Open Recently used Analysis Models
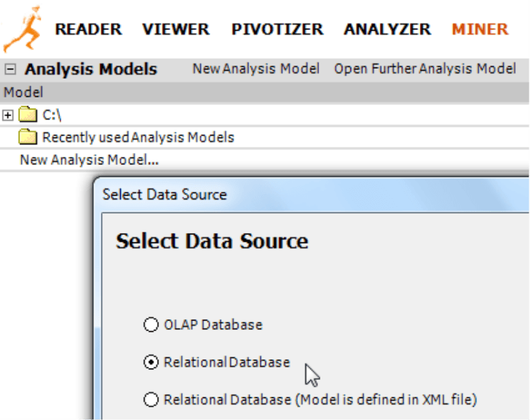530x420 pixels. point(138,138)
